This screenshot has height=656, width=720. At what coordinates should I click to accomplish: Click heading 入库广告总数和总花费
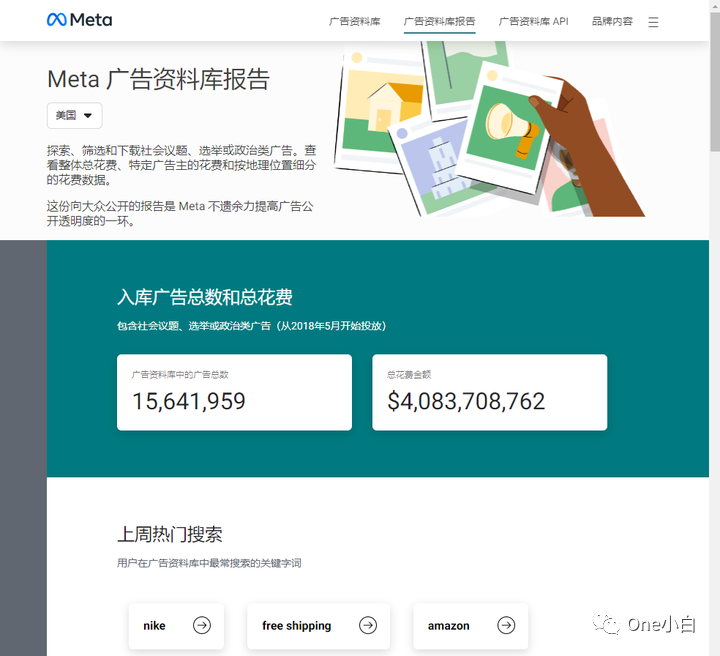coord(205,297)
